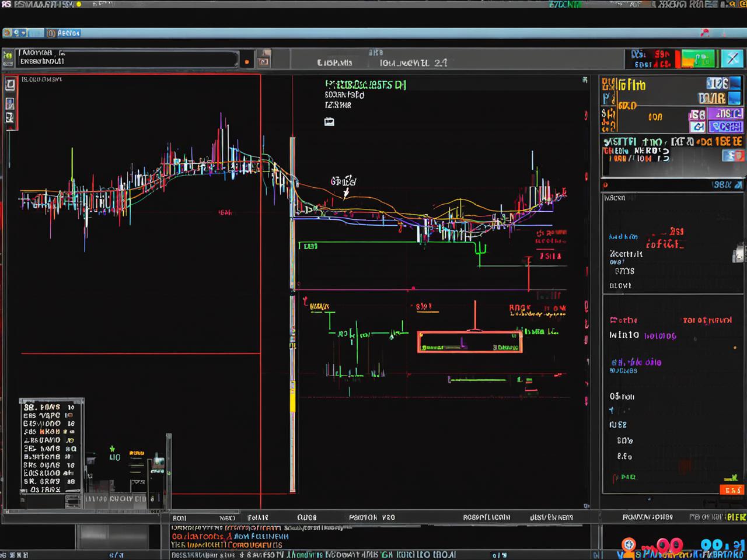Click the second blue square in the order panel
The width and height of the screenshot is (747, 560).
(734, 98)
